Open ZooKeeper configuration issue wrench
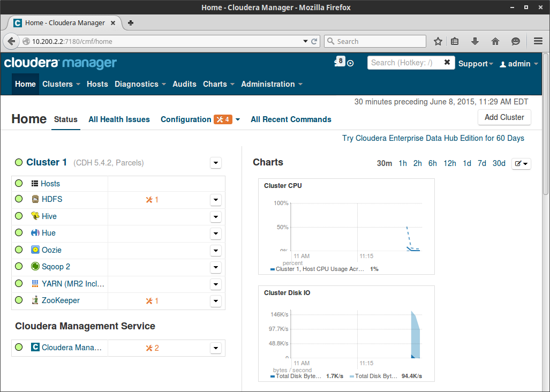 pos(152,301)
